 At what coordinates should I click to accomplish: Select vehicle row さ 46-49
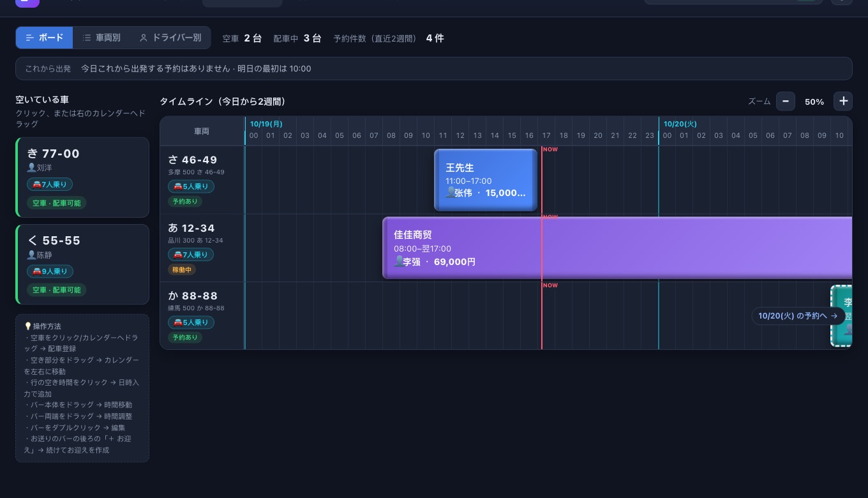pos(202,180)
